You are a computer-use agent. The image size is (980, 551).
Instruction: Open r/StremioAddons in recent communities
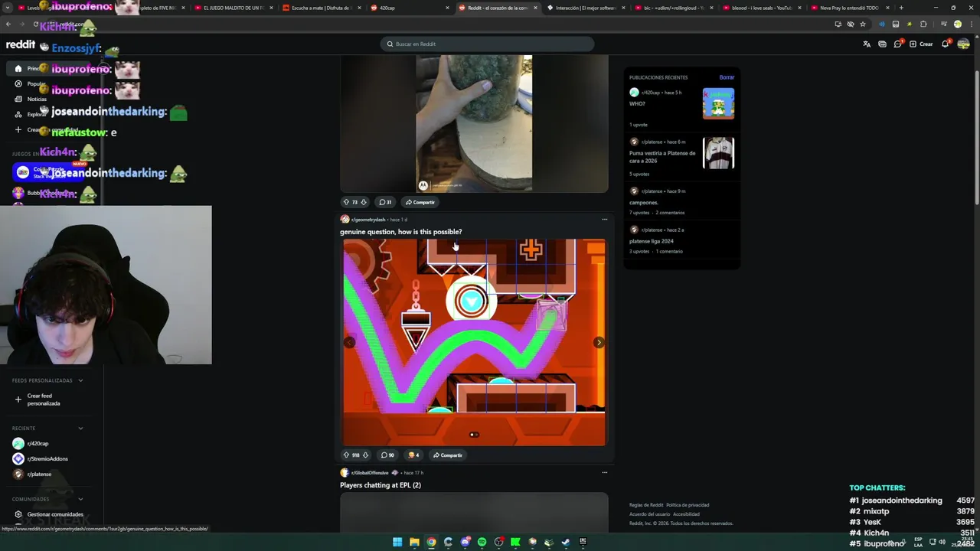pos(41,458)
